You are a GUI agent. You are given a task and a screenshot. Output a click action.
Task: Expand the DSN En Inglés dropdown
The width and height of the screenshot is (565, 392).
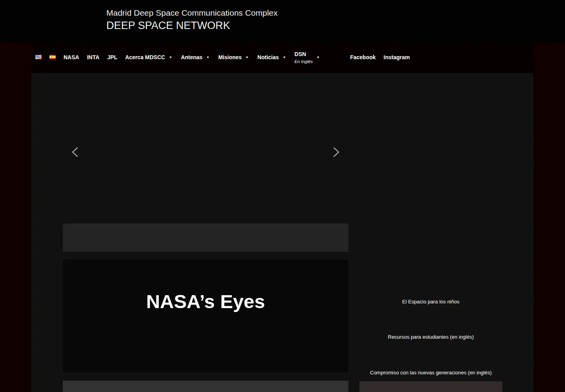[x=307, y=57]
